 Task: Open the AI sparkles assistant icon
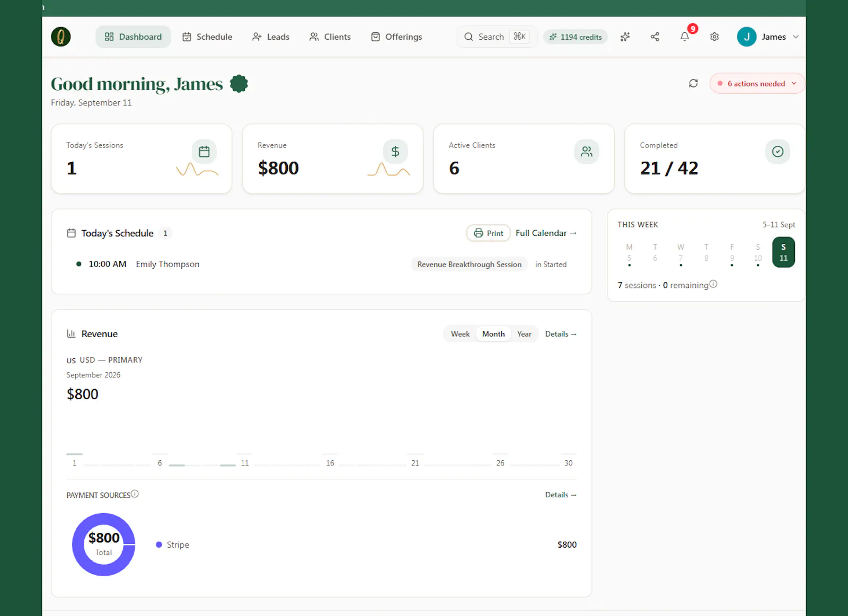(625, 37)
